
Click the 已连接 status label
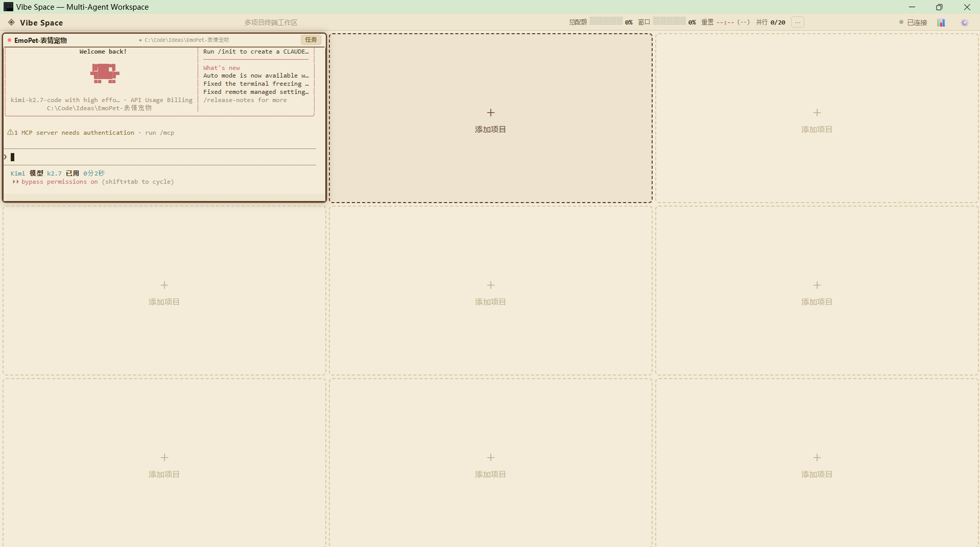pyautogui.click(x=917, y=22)
